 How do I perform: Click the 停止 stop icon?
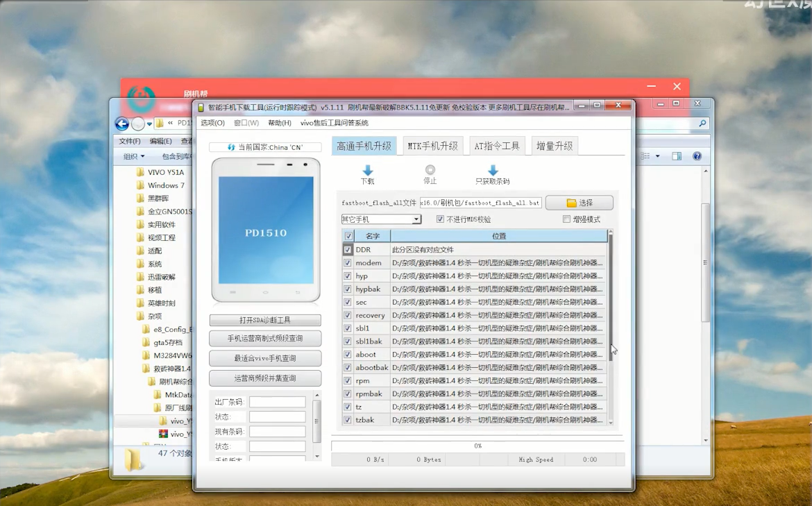point(430,170)
